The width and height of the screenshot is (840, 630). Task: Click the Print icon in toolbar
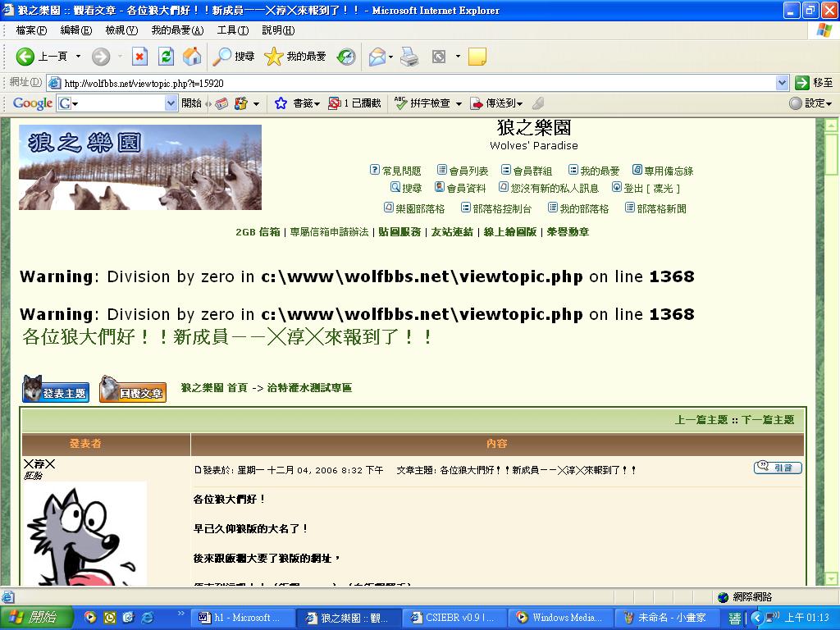click(409, 57)
